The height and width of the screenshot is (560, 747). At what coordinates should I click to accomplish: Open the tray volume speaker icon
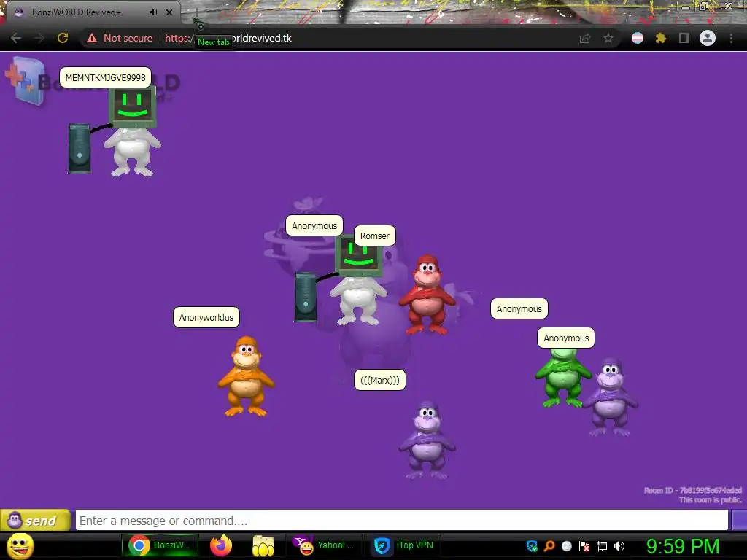coord(619,546)
